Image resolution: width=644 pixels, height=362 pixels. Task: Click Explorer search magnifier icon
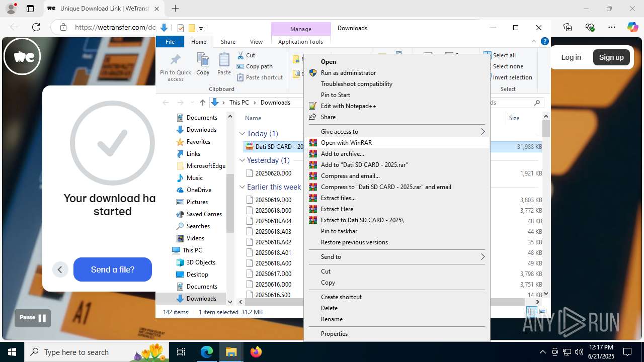click(x=537, y=103)
